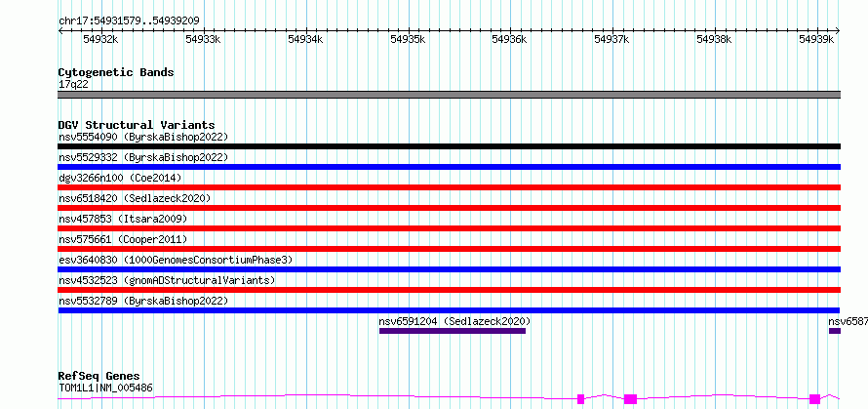Click the purple nsv6591204 variant bar
This screenshot has width=868, height=409.
point(453,331)
